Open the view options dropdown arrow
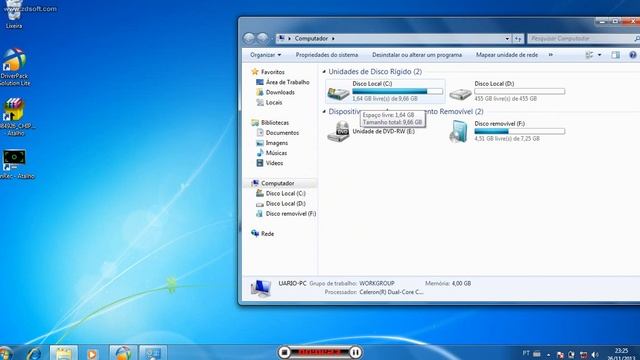 click(599, 55)
